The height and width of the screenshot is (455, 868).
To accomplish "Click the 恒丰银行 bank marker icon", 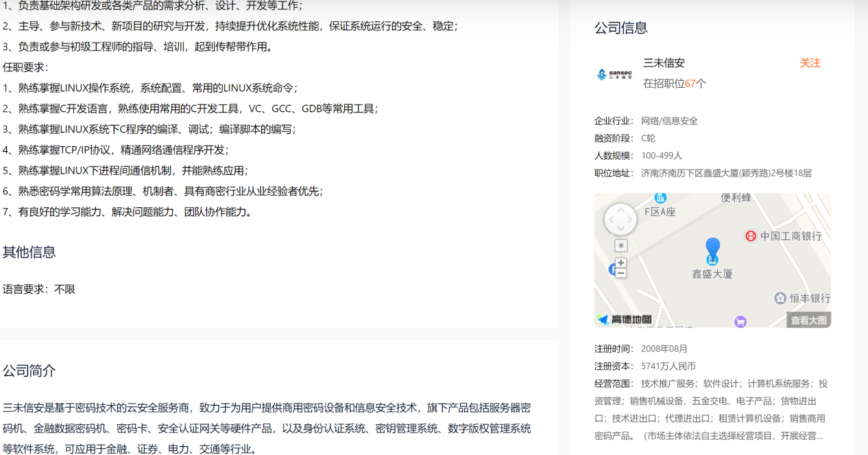I will click(780, 298).
